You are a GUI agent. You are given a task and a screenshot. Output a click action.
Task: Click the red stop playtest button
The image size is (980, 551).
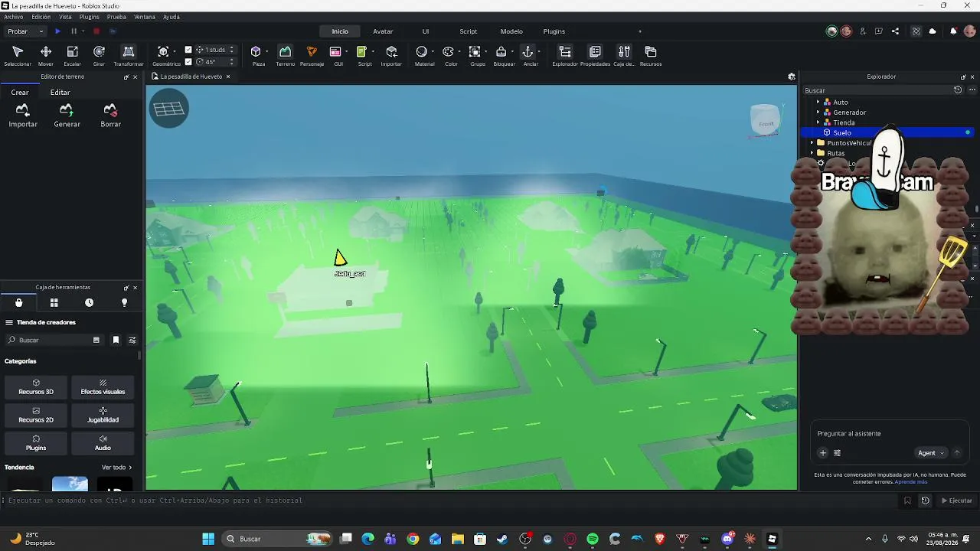click(96, 31)
